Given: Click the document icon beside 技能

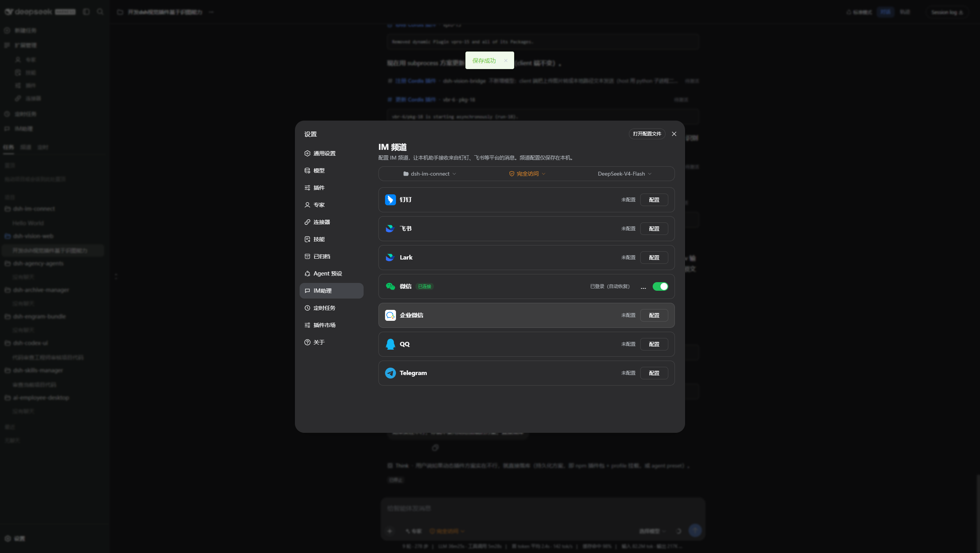Looking at the screenshot, I should coord(307,239).
